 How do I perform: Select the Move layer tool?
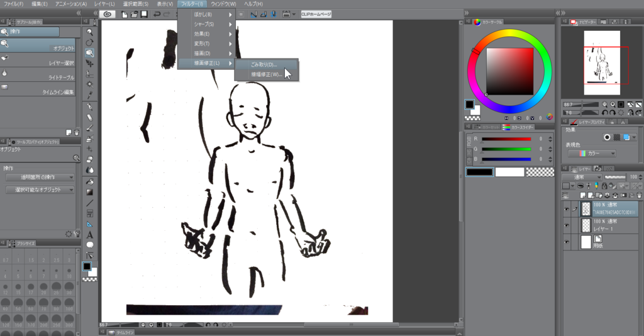pos(89,64)
